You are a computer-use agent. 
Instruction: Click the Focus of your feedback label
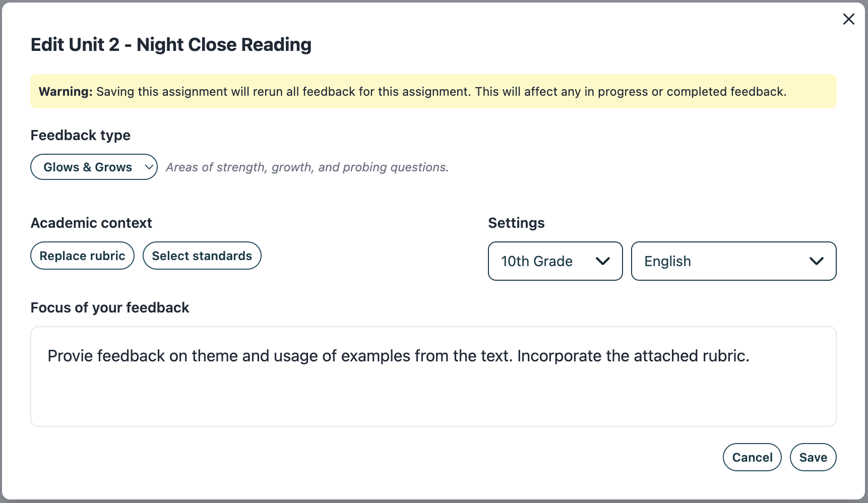click(110, 307)
